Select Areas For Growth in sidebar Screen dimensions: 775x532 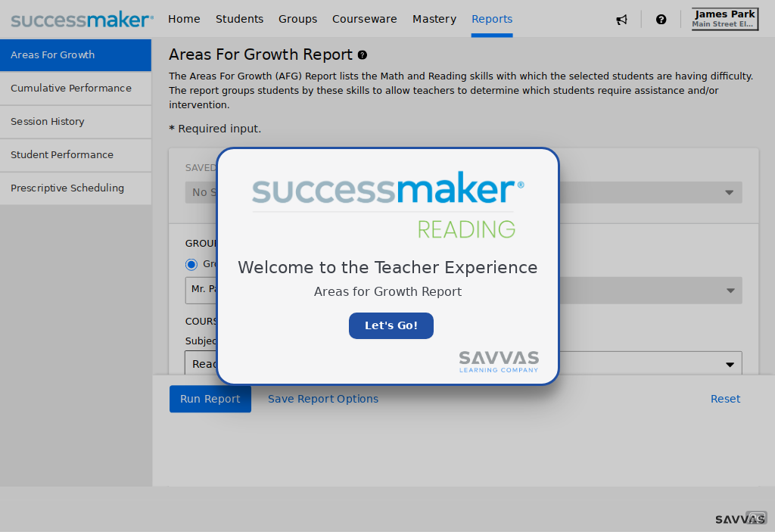pyautogui.click(x=76, y=55)
